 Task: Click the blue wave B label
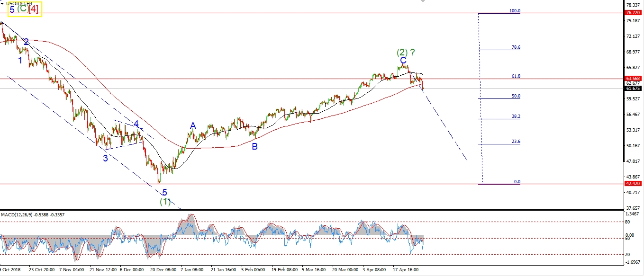[x=254, y=147]
